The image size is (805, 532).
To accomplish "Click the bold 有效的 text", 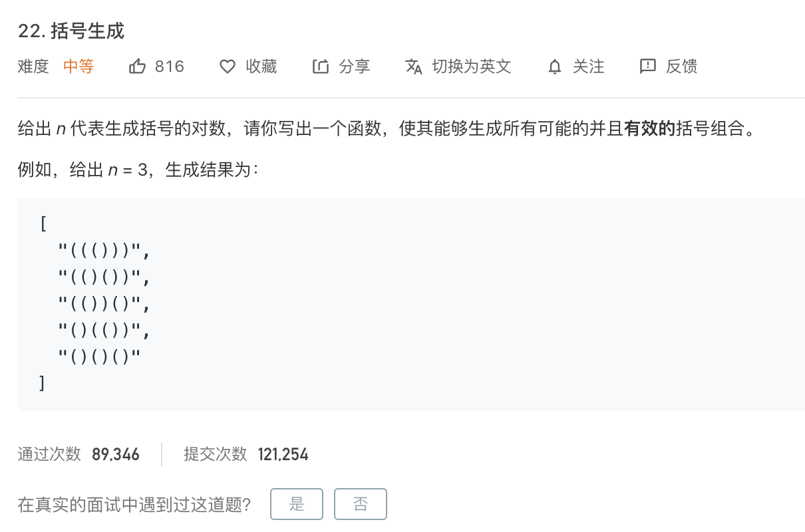I will [650, 129].
